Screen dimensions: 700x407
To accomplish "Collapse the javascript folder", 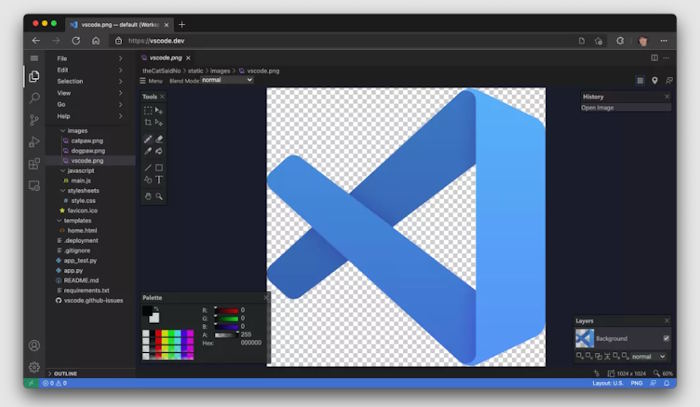I will point(63,170).
